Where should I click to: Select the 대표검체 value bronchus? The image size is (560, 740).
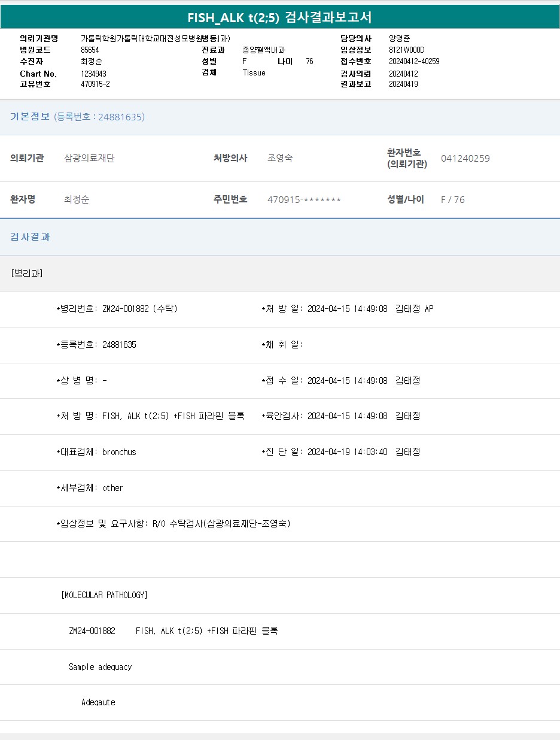coord(119,452)
